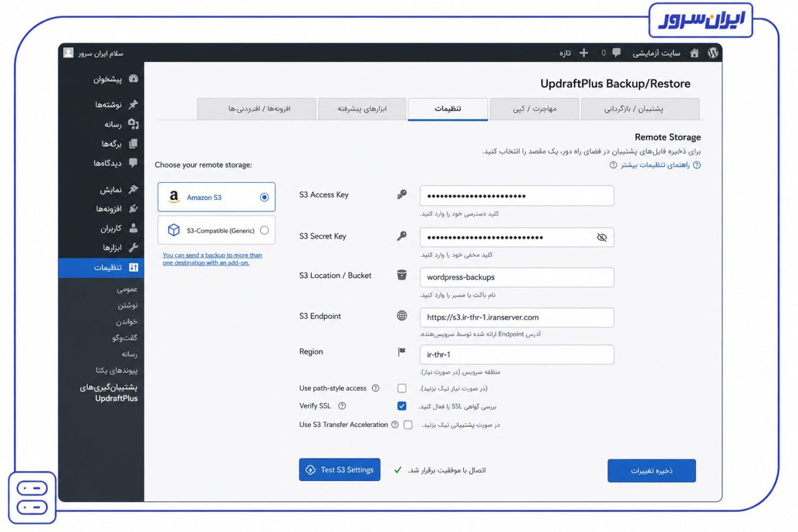Open نوشتن settings submenu item

click(x=128, y=305)
